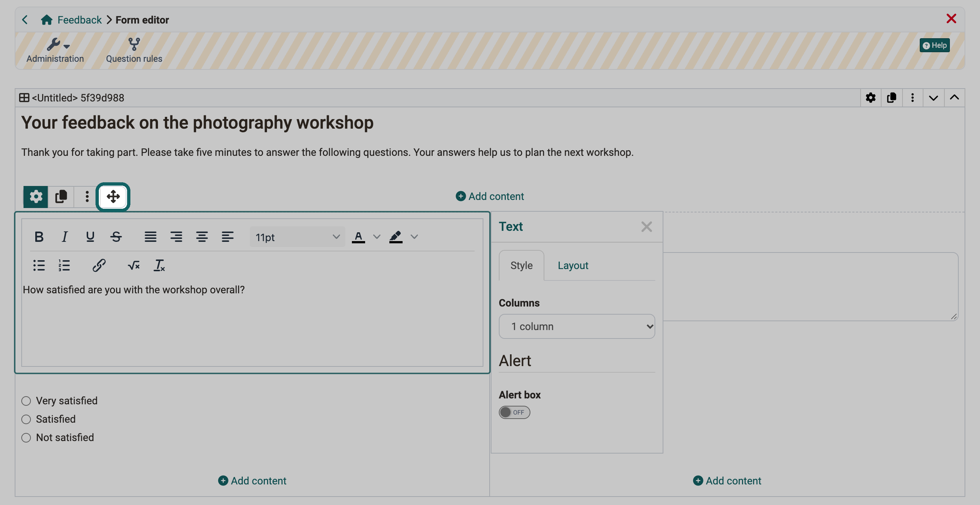980x505 pixels.
Task: Click the move element handle icon
Action: pyautogui.click(x=113, y=197)
